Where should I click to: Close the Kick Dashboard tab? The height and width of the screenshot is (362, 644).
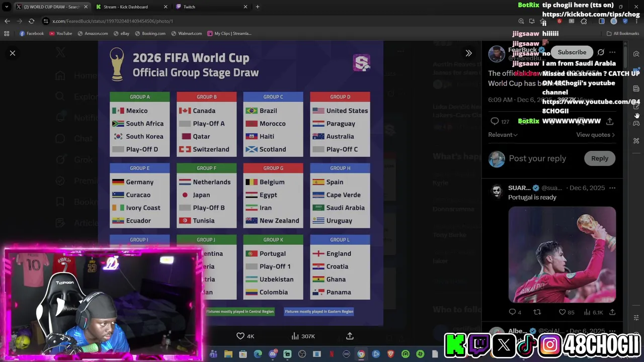coord(166,7)
